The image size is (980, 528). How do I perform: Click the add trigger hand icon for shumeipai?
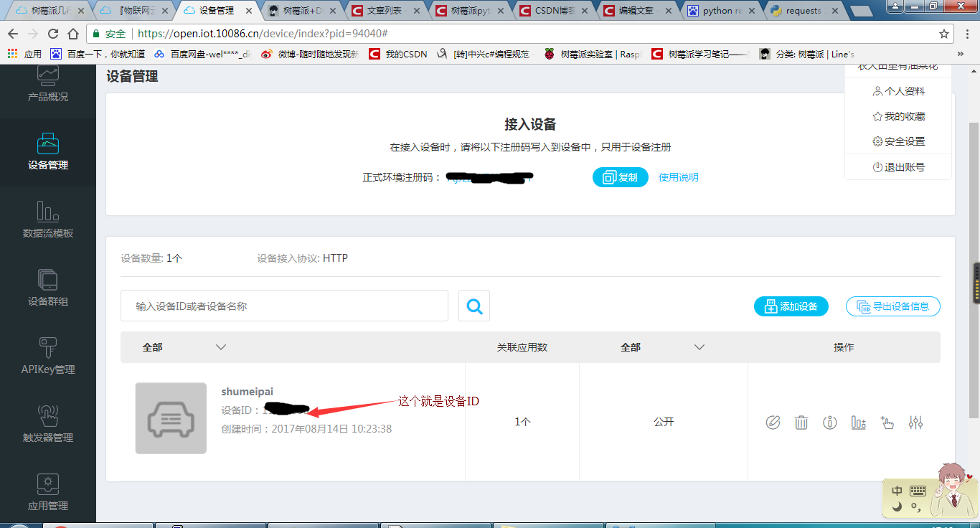pos(887,423)
